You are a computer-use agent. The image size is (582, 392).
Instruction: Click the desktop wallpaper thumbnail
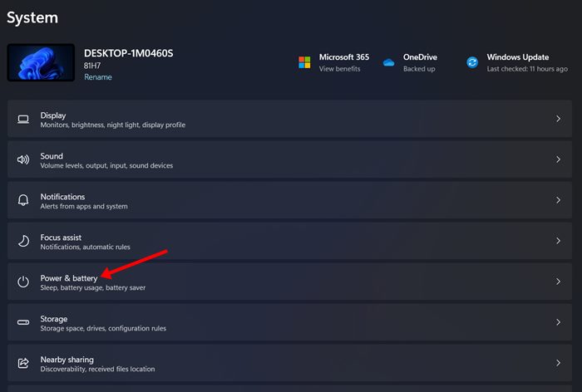(x=41, y=62)
